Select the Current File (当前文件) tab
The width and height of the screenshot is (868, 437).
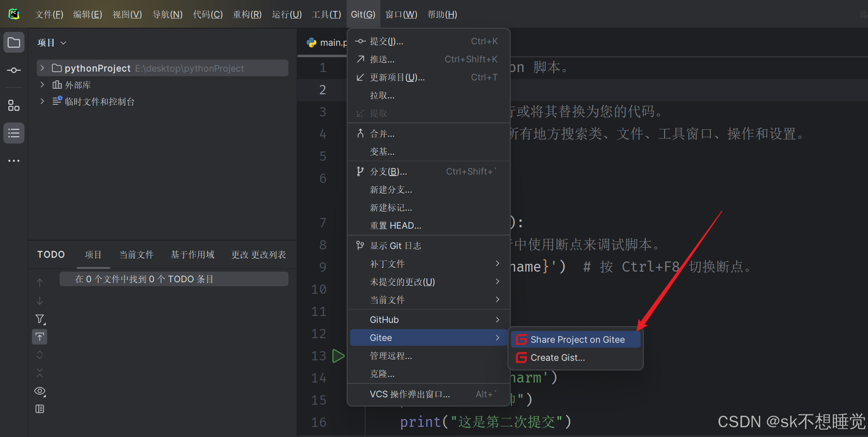coord(136,255)
